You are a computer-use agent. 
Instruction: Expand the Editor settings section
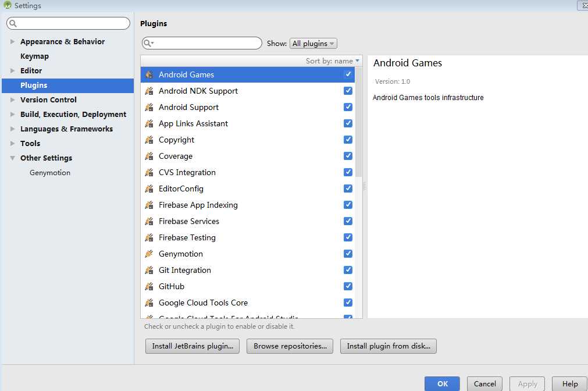click(x=12, y=70)
